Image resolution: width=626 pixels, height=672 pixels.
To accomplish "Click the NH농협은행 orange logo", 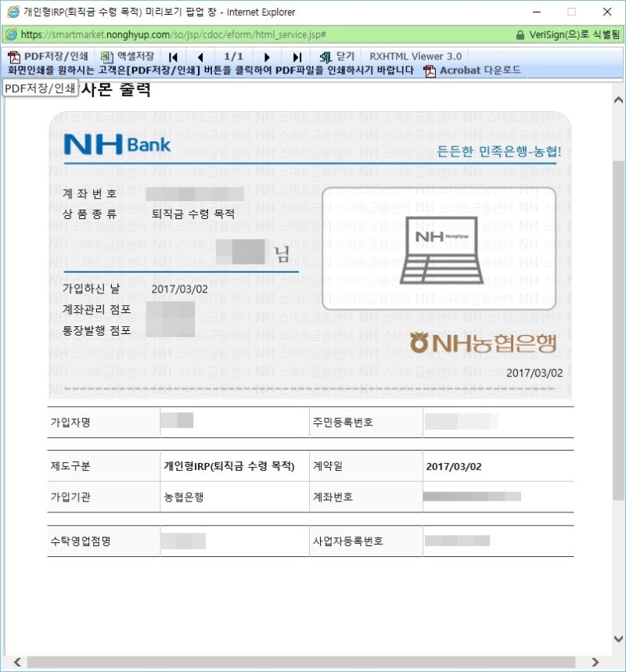I will [x=484, y=343].
